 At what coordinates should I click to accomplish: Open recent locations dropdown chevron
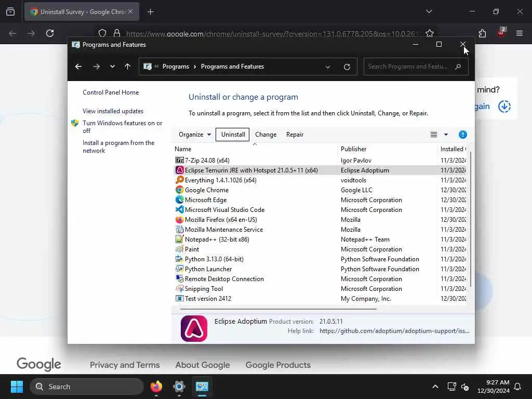pyautogui.click(x=112, y=66)
